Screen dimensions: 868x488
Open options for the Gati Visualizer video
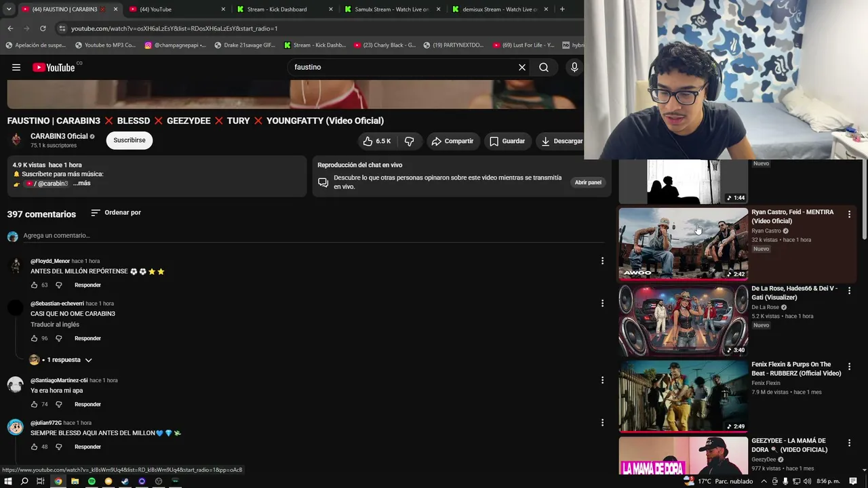(x=849, y=290)
